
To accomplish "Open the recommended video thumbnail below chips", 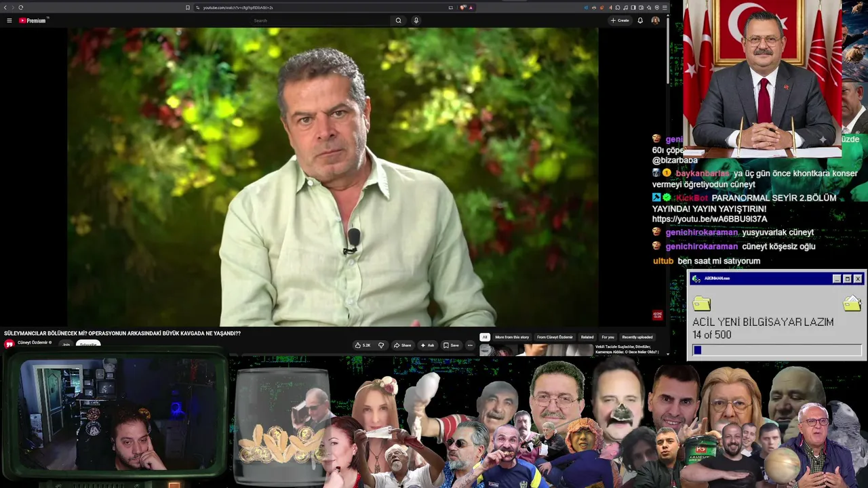I will (x=536, y=350).
